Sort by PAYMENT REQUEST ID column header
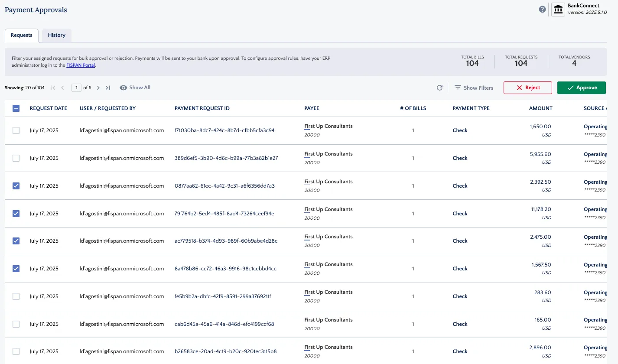 pyautogui.click(x=202, y=108)
